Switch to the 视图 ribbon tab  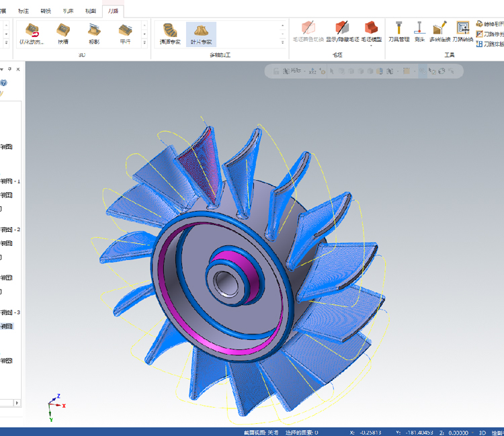[x=91, y=11]
